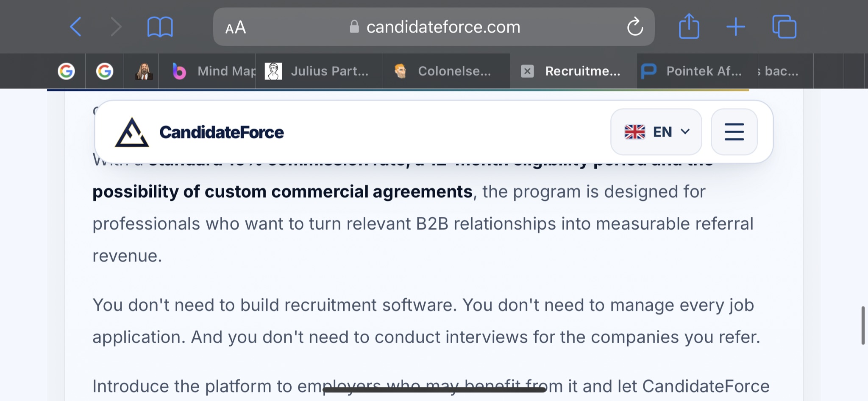This screenshot has width=868, height=401.
Task: Click the CandidateForce triangle logo
Action: (x=132, y=132)
